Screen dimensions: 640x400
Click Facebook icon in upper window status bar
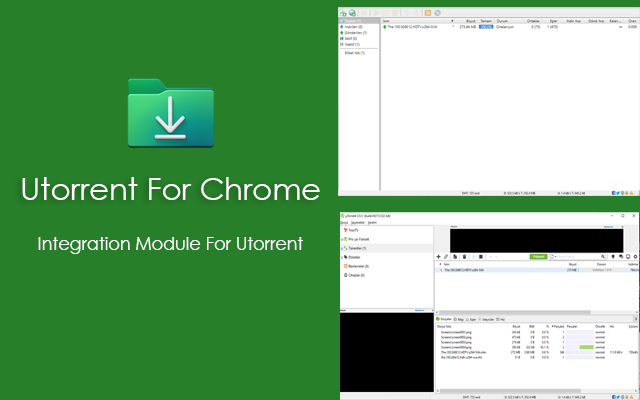click(614, 193)
